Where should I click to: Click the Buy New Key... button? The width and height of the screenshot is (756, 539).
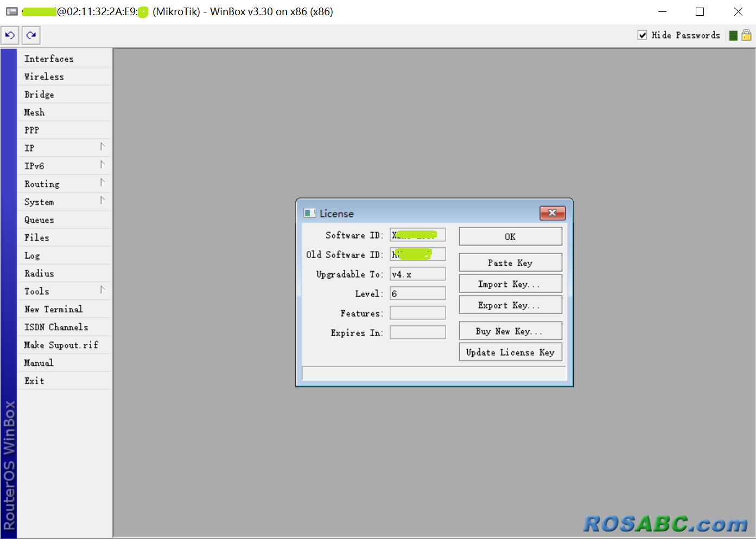(510, 331)
